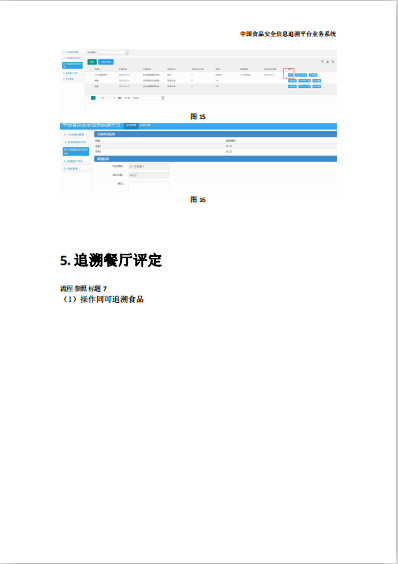The height and width of the screenshot is (564, 398).
Task: Click the blue button beside the green one in Figure 15
Action: pyautogui.click(x=106, y=62)
